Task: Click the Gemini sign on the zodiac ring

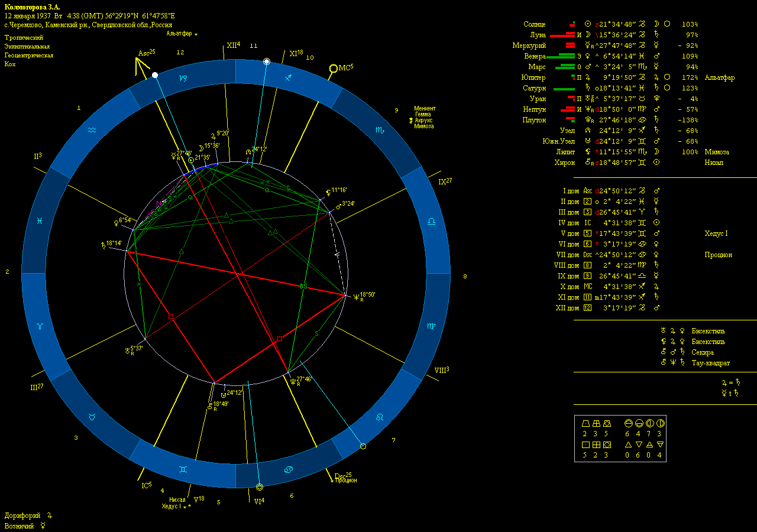Action: 183,469
